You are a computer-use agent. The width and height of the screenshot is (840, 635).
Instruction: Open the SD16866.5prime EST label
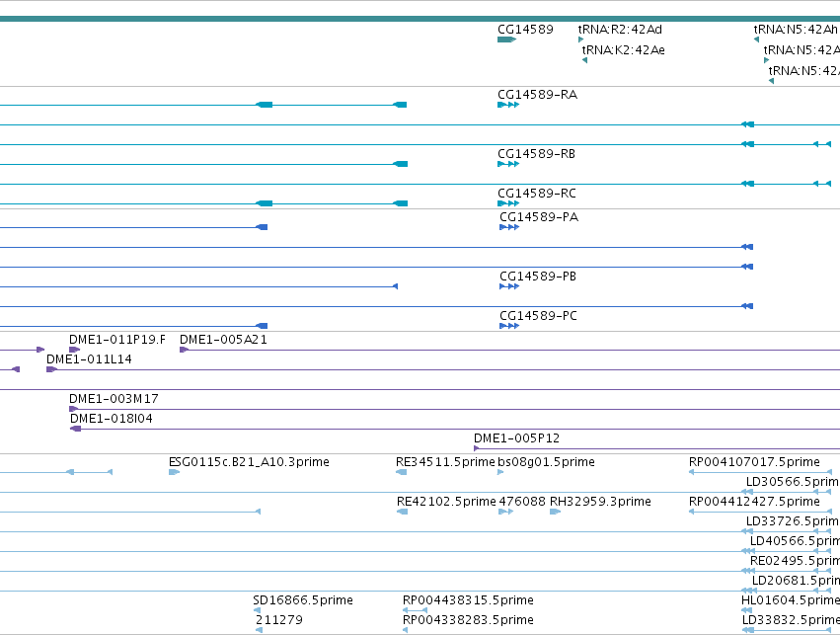click(x=303, y=600)
